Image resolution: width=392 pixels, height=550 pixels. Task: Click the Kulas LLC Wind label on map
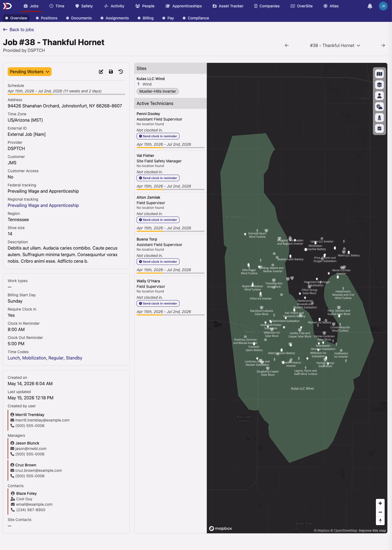[302, 388]
